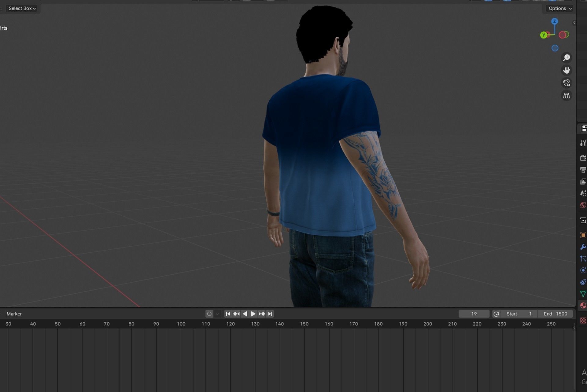Open auto keyframing options dropdown arrow
Image resolution: width=587 pixels, height=392 pixels.
[217, 314]
